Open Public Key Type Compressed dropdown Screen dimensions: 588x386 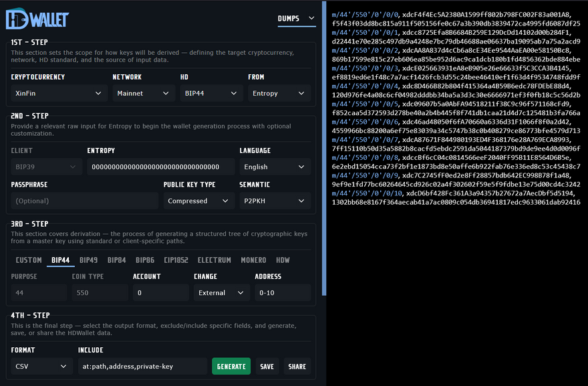click(x=198, y=201)
